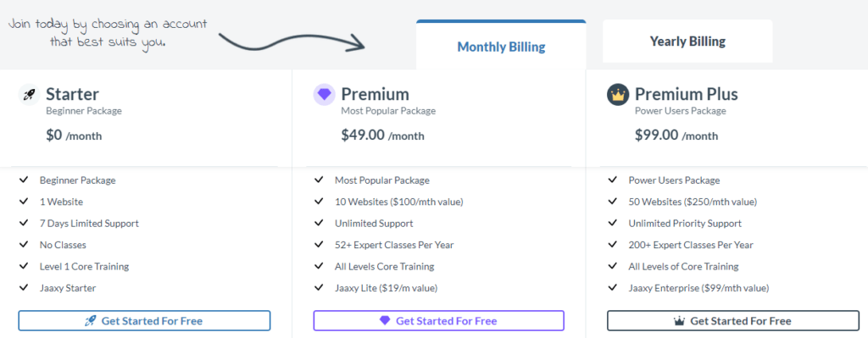
Task: Click the Starter rocket icon
Action: (29, 95)
